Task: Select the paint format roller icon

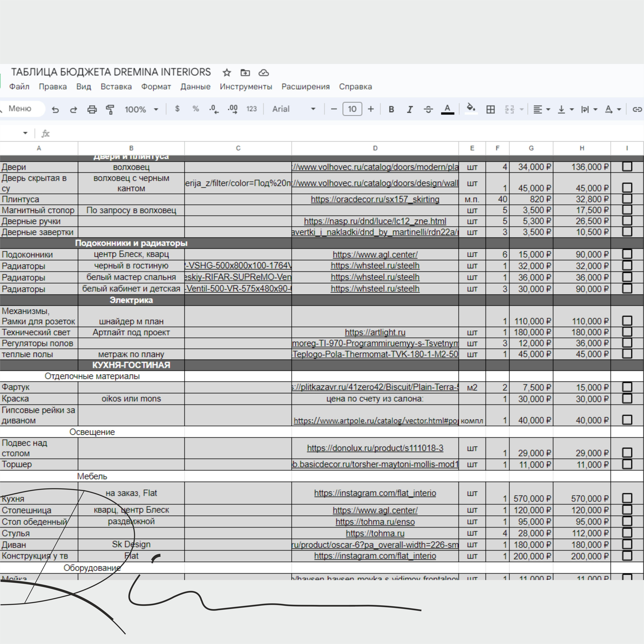Action: click(x=110, y=109)
